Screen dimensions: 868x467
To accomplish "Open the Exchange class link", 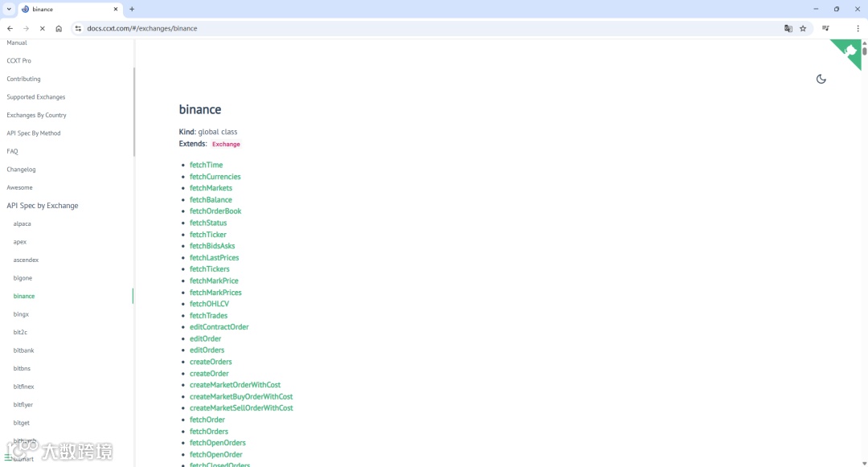I will pos(226,144).
